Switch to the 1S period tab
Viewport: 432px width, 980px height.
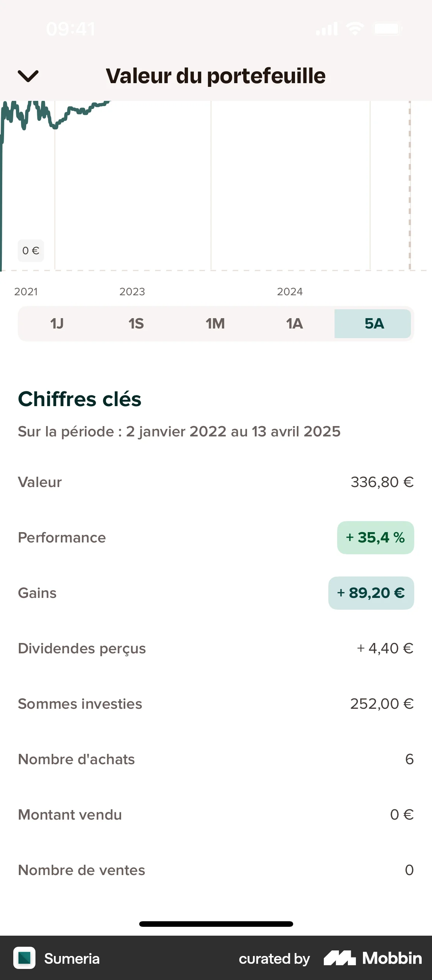(136, 324)
